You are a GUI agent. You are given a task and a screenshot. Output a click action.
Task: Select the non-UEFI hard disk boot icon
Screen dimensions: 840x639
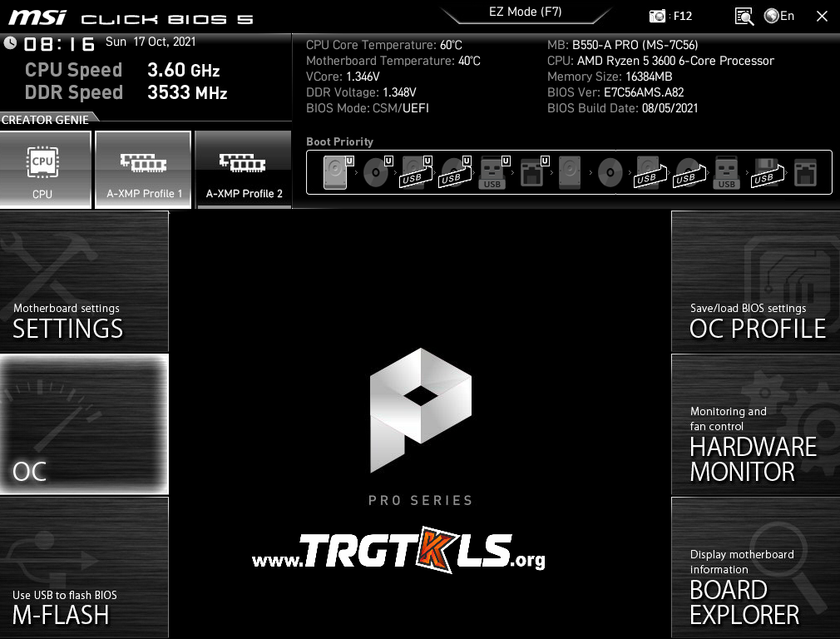[x=570, y=172]
